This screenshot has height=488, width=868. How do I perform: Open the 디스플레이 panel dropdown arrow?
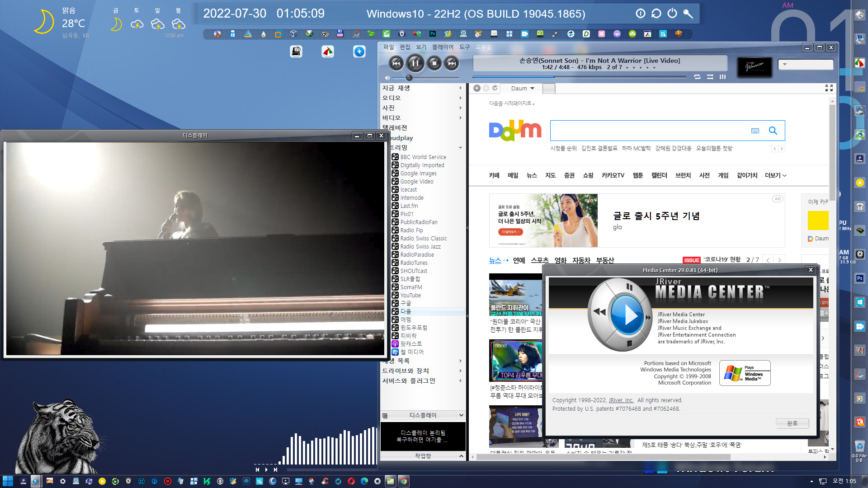click(461, 415)
